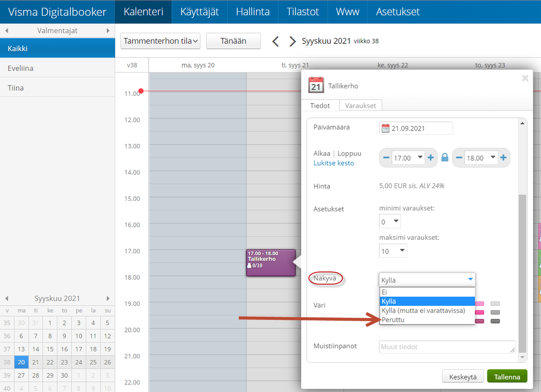Increase end time with plus icon

504,158
